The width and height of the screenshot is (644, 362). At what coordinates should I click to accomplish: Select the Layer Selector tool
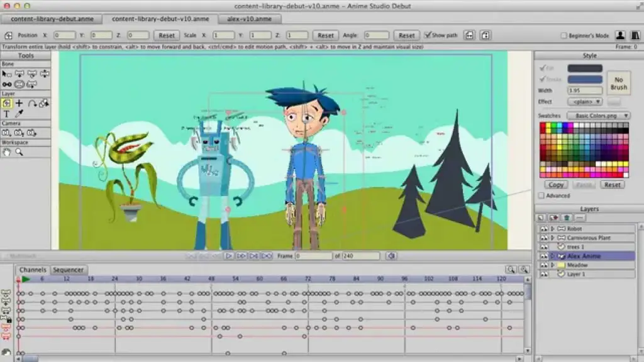(x=45, y=104)
